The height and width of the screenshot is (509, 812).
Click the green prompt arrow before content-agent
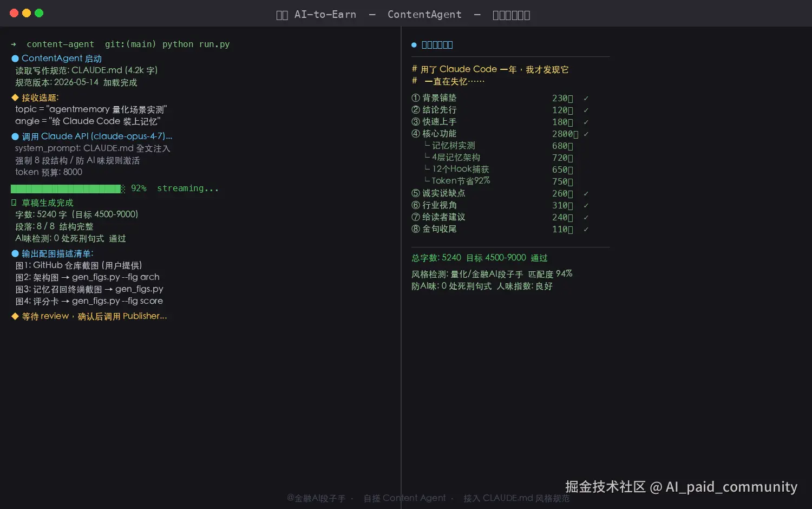pos(14,44)
